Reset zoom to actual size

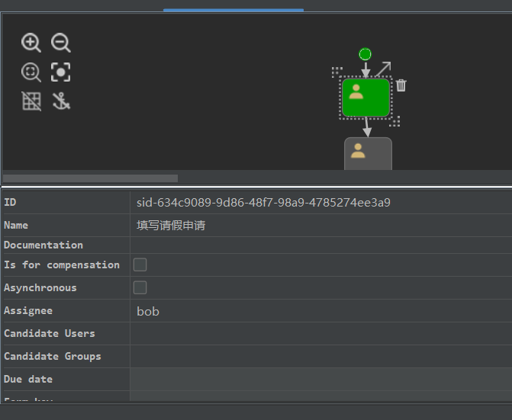[31, 72]
